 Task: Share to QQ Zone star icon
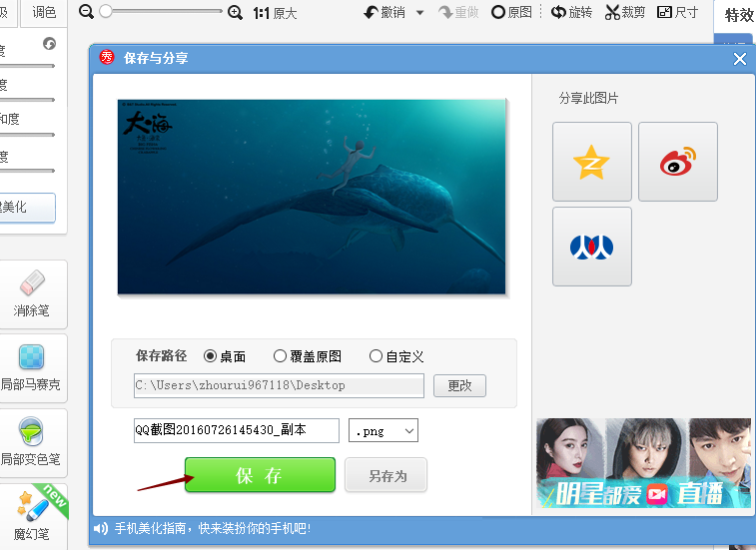591,162
